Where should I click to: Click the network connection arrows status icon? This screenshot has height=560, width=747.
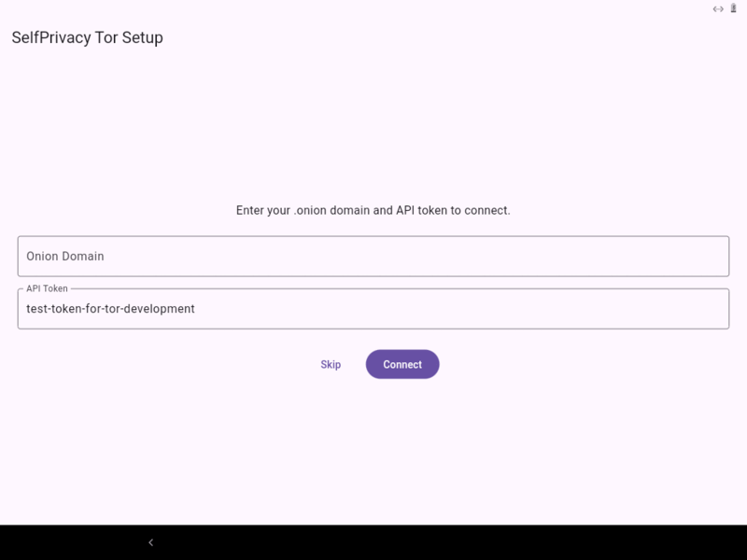[718, 8]
